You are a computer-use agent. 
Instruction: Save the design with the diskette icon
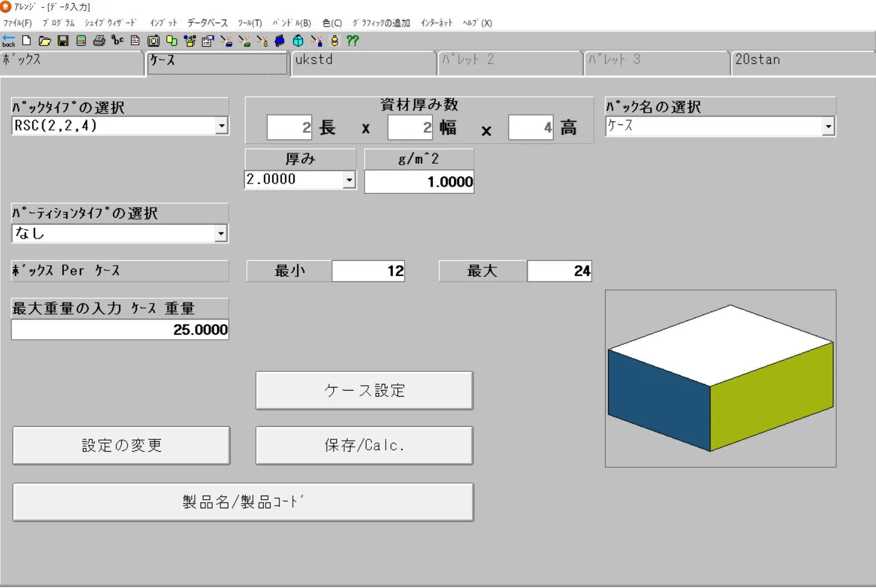point(63,41)
